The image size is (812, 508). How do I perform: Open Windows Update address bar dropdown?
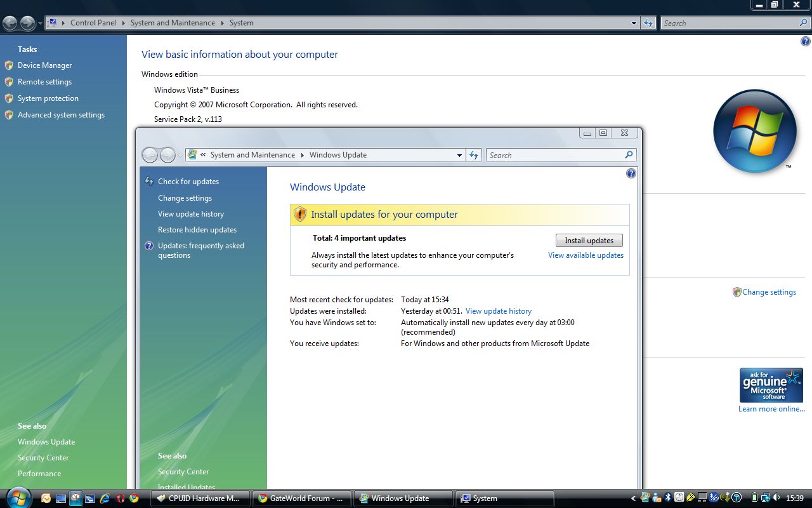(460, 155)
